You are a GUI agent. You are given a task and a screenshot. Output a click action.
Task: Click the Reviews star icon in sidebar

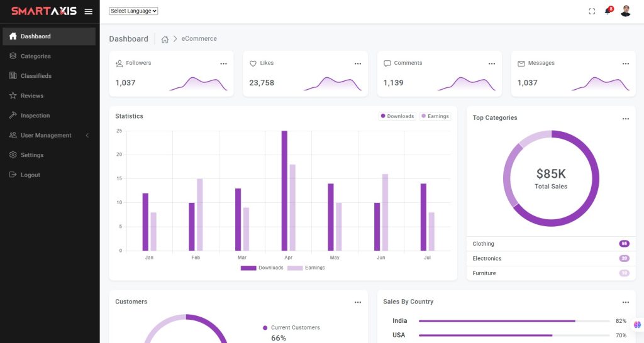coord(13,95)
